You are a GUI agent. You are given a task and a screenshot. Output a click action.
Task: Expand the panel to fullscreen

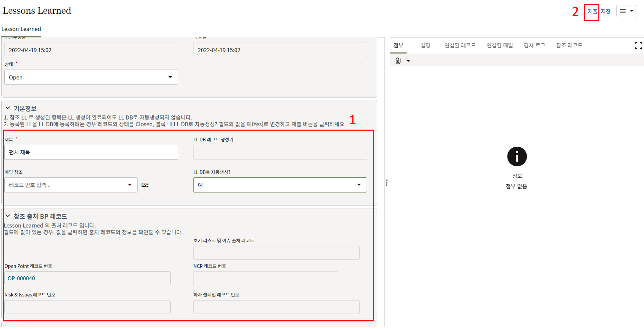638,45
